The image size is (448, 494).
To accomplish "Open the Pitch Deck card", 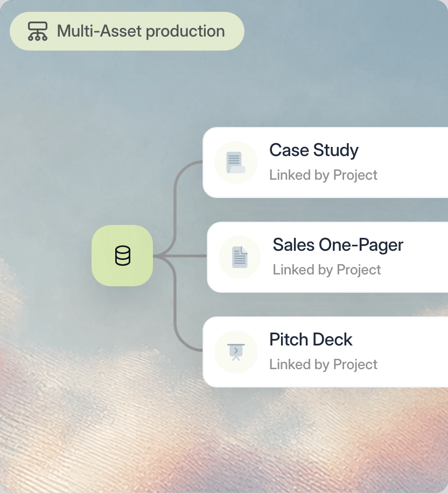I will tap(325, 352).
